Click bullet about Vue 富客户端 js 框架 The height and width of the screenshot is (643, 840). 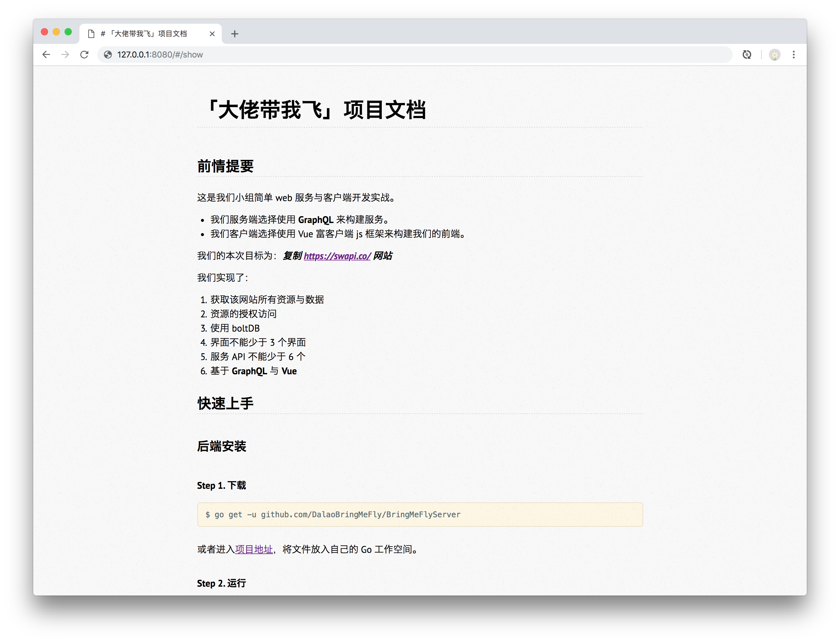(x=338, y=234)
